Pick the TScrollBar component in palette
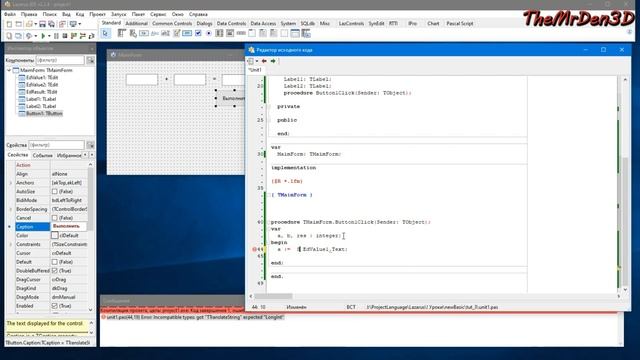 click(x=241, y=33)
